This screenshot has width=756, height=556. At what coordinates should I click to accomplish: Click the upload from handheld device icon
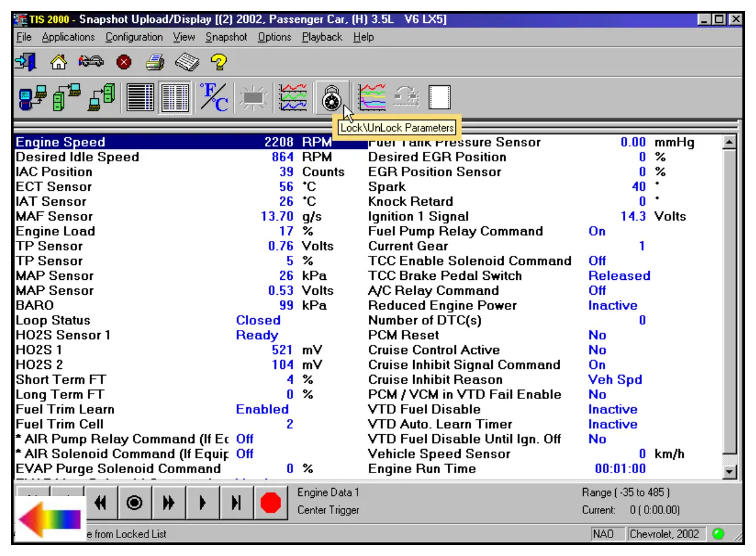pyautogui.click(x=32, y=98)
